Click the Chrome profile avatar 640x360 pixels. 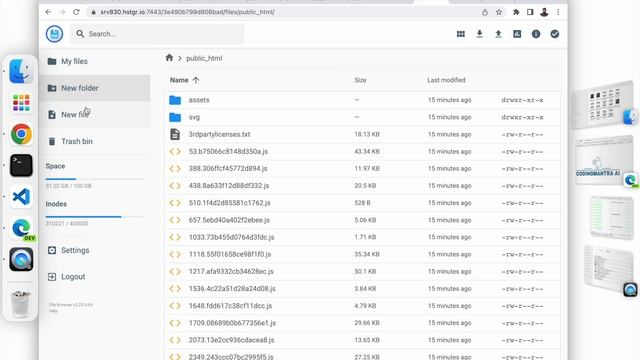click(x=544, y=12)
